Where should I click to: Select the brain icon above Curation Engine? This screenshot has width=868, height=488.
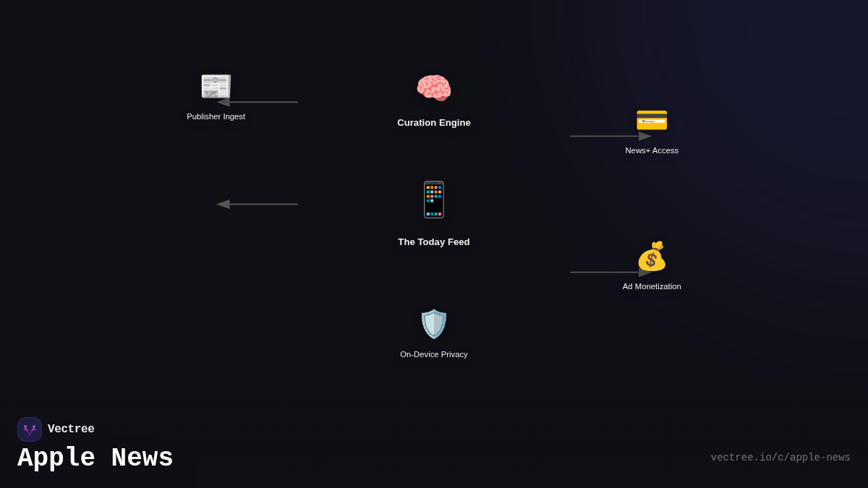434,89
